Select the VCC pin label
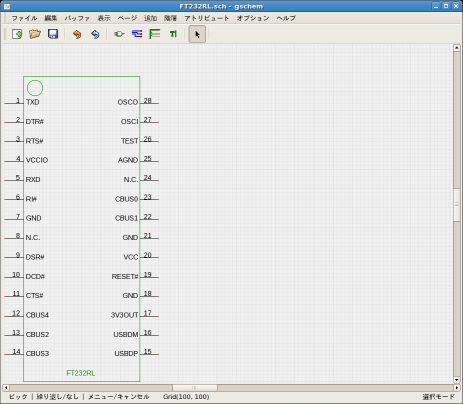The height and width of the screenshot is (404, 463). click(131, 257)
